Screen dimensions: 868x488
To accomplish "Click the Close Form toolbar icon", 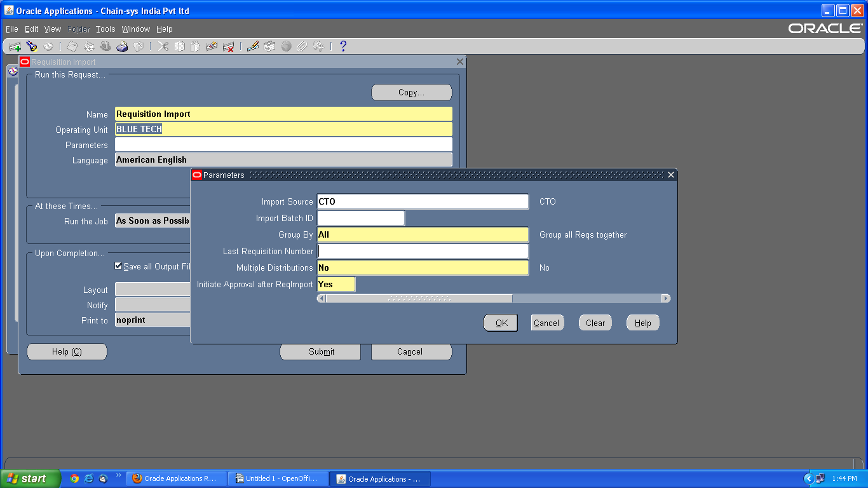I will coord(138,46).
